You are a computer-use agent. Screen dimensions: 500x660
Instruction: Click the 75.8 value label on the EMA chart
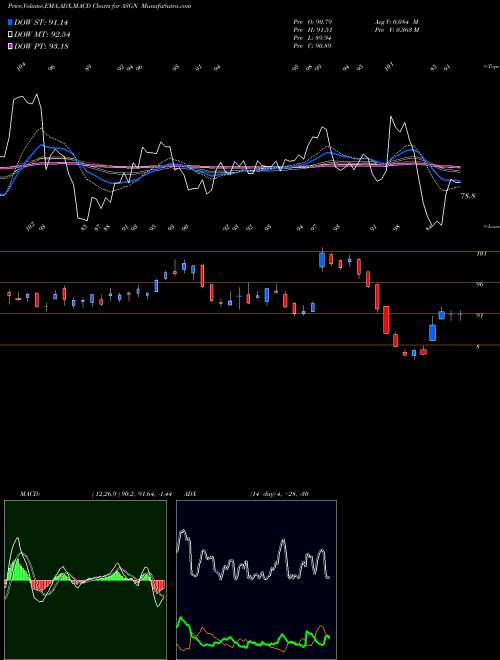click(468, 196)
